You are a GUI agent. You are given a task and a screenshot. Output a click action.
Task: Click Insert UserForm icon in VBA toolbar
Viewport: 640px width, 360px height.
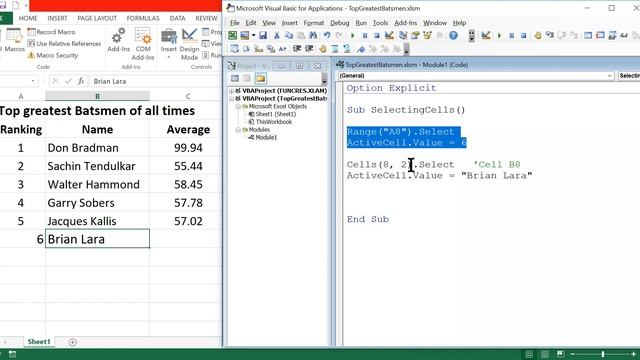pos(244,36)
